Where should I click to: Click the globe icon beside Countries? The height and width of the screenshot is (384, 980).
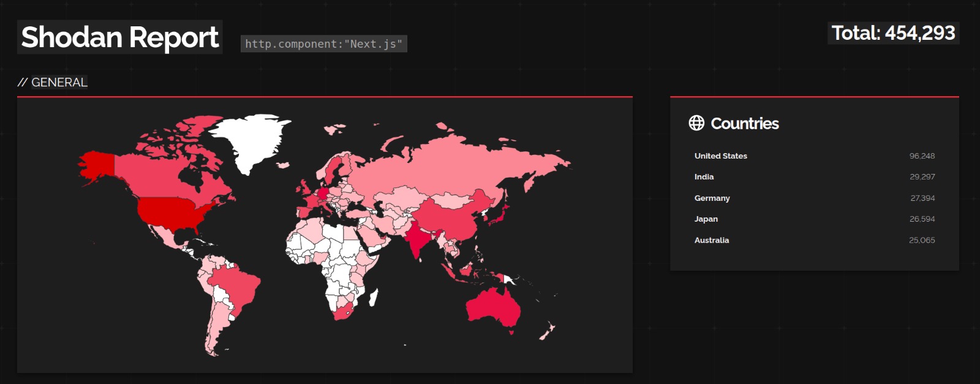pyautogui.click(x=696, y=123)
